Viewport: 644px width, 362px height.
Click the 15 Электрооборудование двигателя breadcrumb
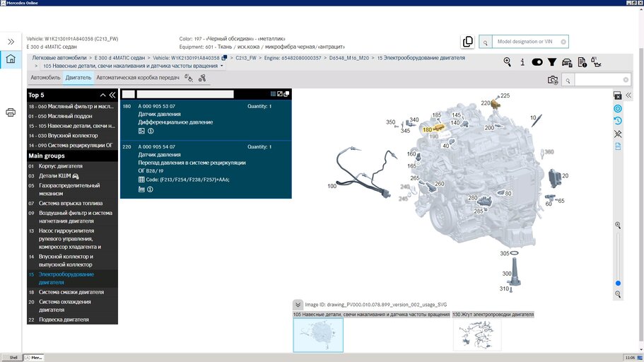[x=421, y=58]
